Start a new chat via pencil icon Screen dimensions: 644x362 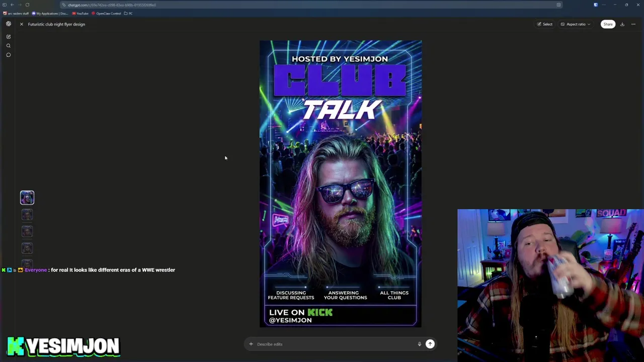(x=9, y=37)
